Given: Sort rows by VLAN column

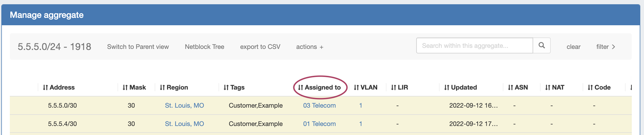Looking at the screenshot, I should pos(366,87).
